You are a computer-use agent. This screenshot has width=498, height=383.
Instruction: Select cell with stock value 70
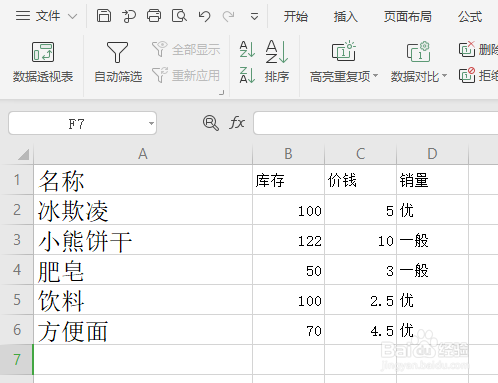(x=288, y=330)
